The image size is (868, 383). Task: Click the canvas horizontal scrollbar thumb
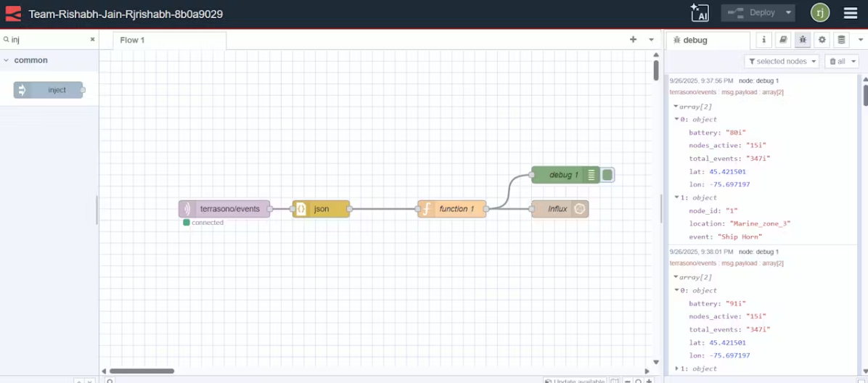[142, 371]
